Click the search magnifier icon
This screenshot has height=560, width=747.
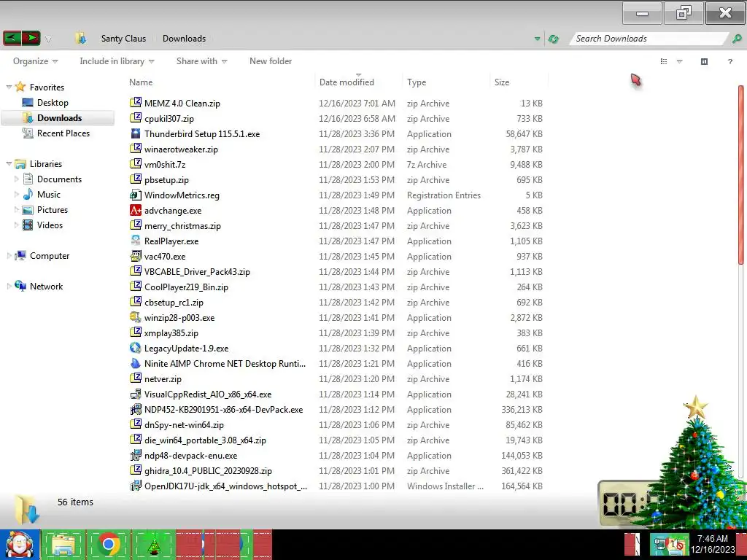click(x=737, y=39)
